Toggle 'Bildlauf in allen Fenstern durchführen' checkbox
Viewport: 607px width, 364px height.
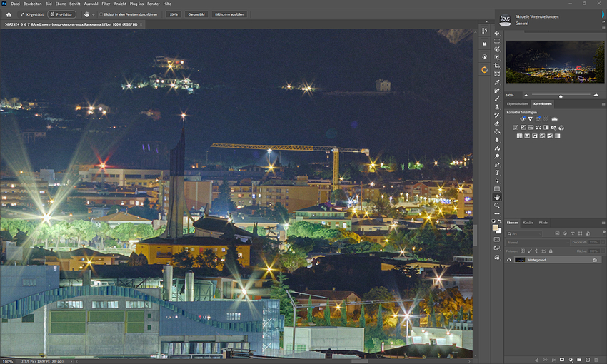(101, 14)
